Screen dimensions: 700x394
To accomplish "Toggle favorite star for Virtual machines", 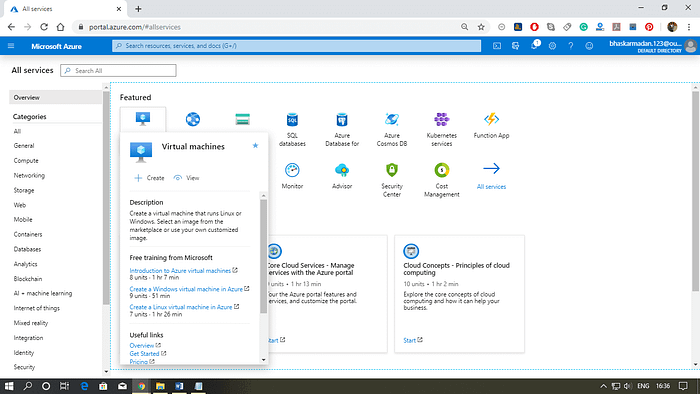I will (x=255, y=145).
